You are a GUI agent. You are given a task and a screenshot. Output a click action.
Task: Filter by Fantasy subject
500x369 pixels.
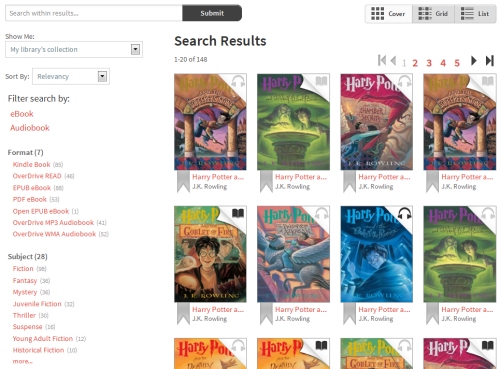(25, 281)
